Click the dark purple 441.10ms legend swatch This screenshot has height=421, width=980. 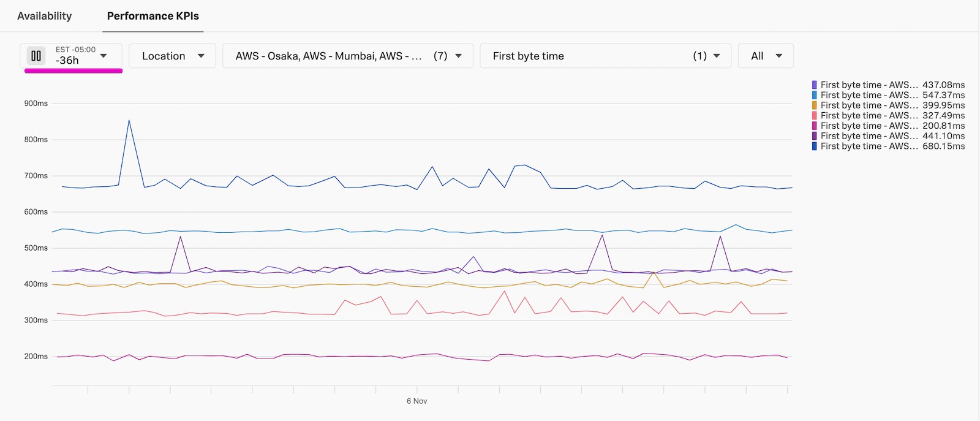point(815,135)
